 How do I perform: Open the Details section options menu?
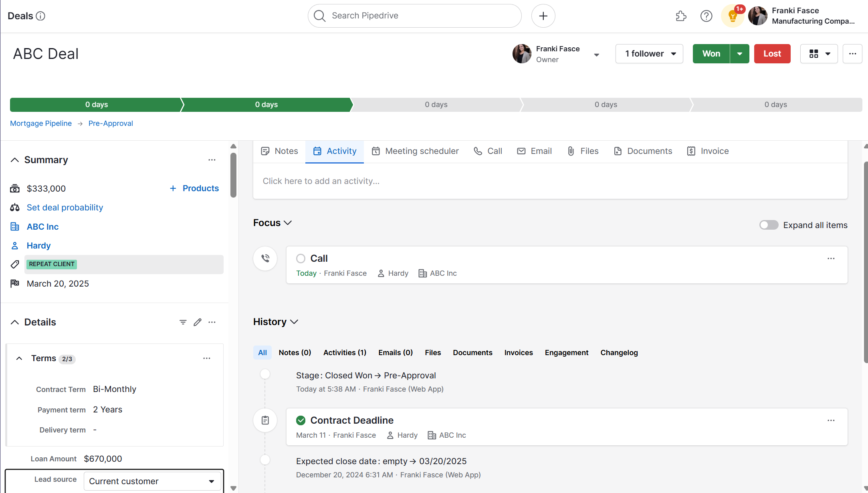click(x=212, y=322)
